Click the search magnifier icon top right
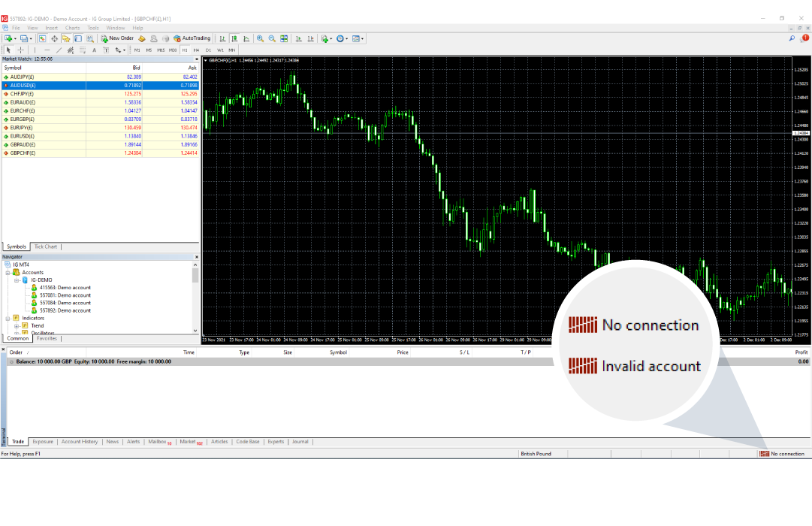The width and height of the screenshot is (812, 526). pyautogui.click(x=792, y=38)
